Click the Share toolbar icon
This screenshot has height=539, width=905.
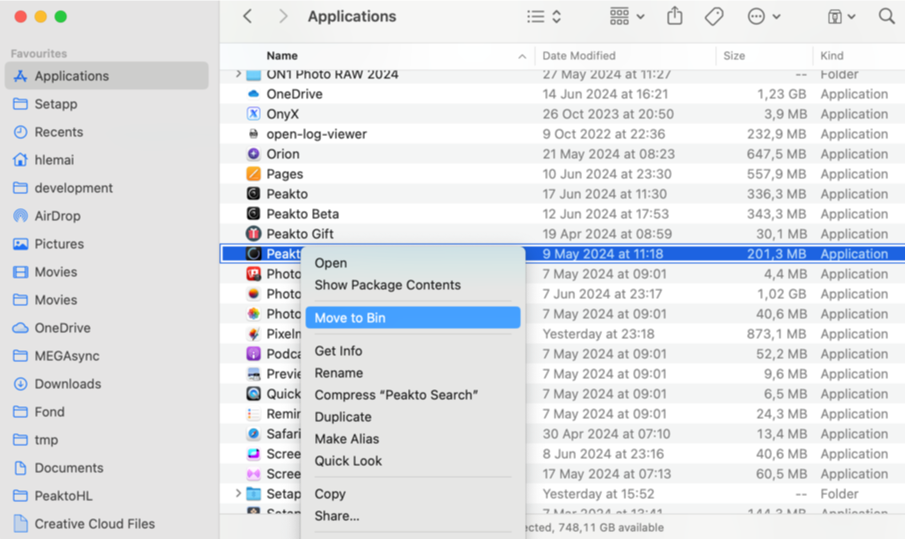[x=674, y=16]
